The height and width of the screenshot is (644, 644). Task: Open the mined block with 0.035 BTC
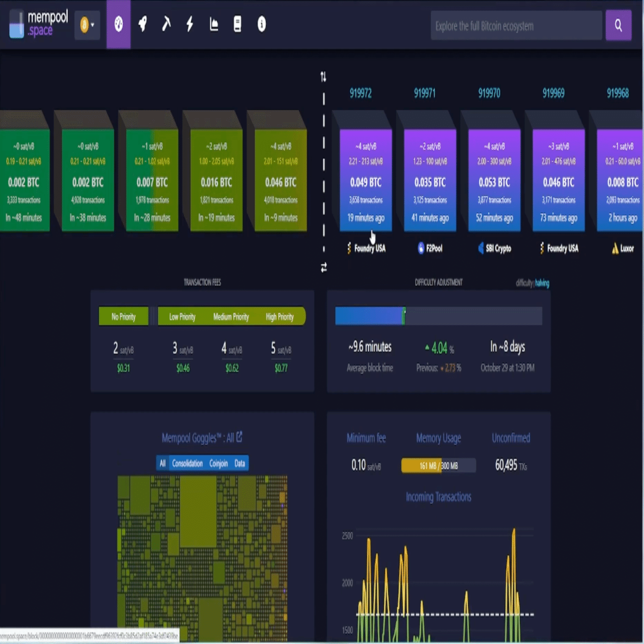[x=430, y=180]
